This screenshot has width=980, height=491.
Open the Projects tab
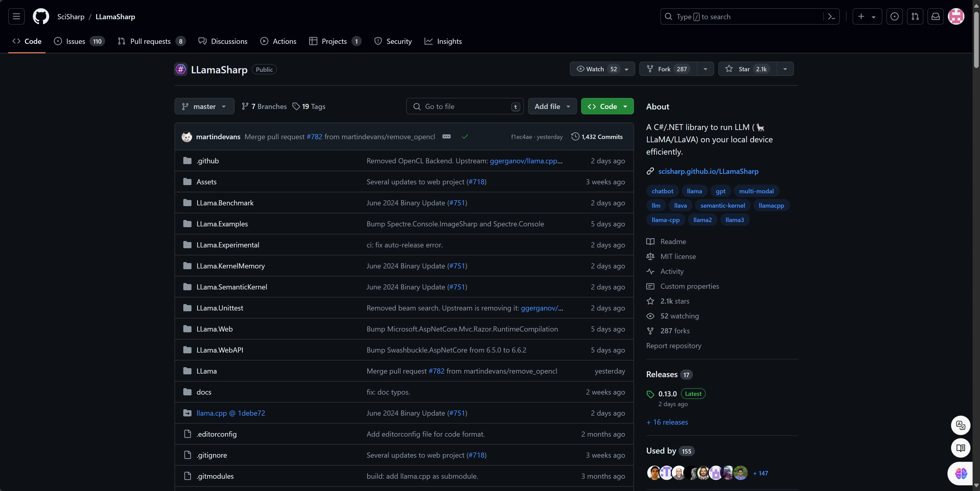(x=335, y=41)
